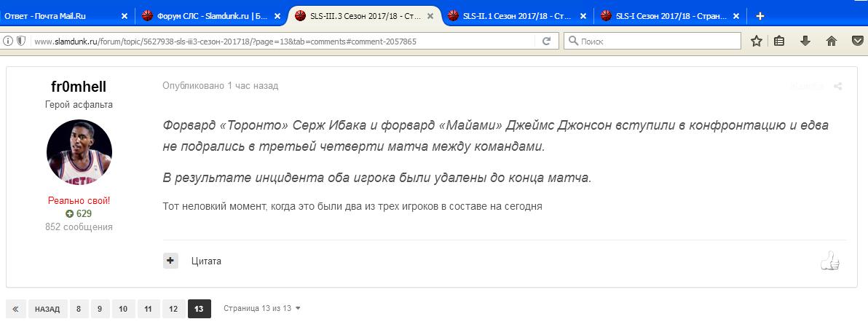Show site information icon in address bar
This screenshot has height=327, width=868.
pos(8,42)
